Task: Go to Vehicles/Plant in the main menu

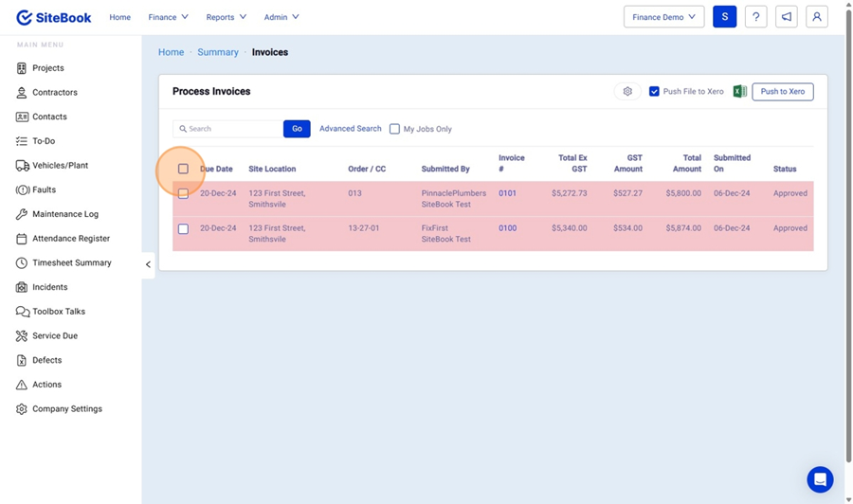Action: 60,165
